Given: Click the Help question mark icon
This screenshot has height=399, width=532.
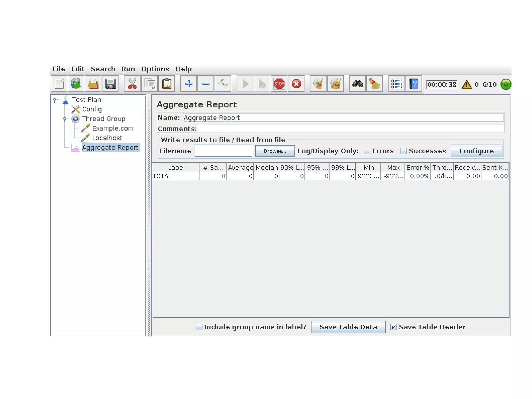Looking at the screenshot, I should coord(414,84).
